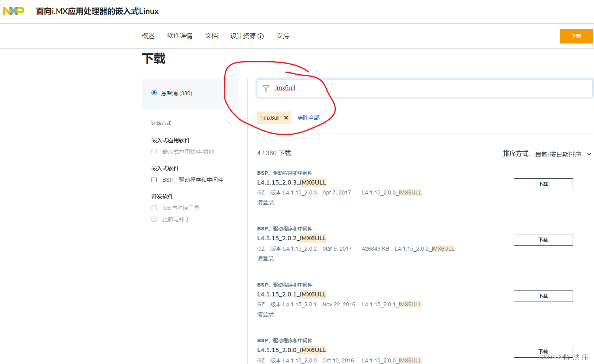Click the 排序方式 label

point(516,154)
